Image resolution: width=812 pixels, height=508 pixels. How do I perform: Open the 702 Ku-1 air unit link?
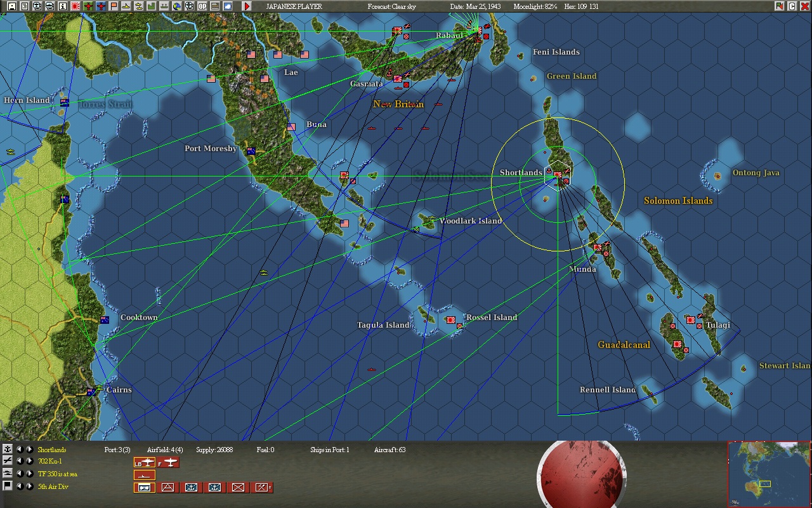point(49,461)
